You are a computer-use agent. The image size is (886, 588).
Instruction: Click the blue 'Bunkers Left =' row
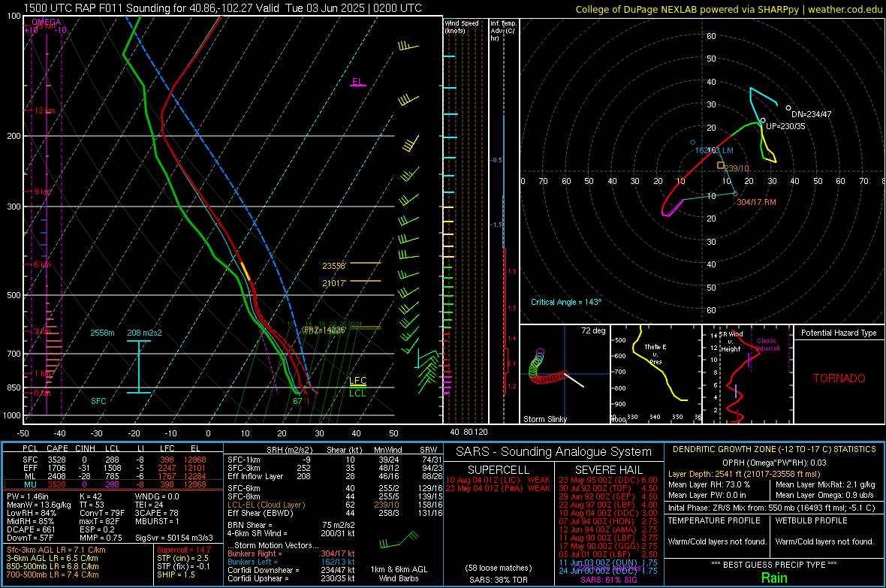coord(291,562)
